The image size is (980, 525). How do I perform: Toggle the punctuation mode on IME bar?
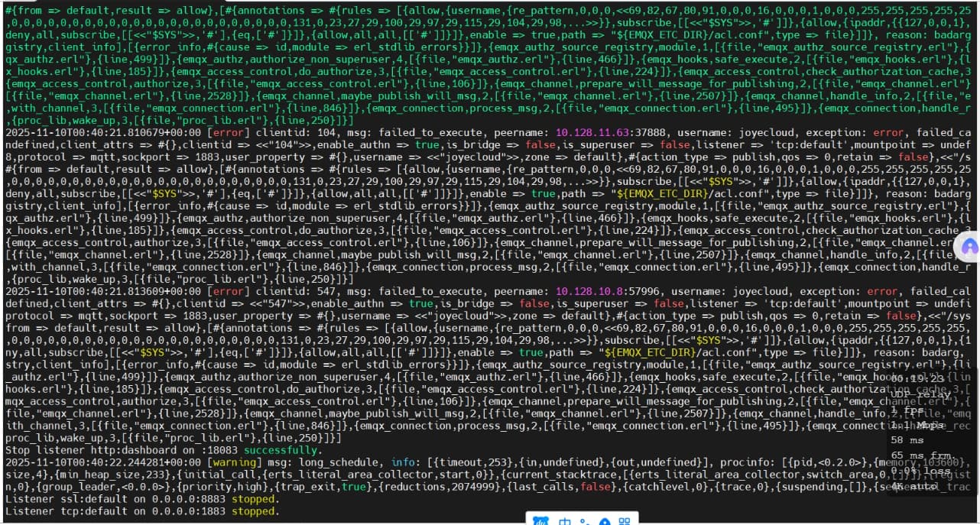tap(583, 521)
